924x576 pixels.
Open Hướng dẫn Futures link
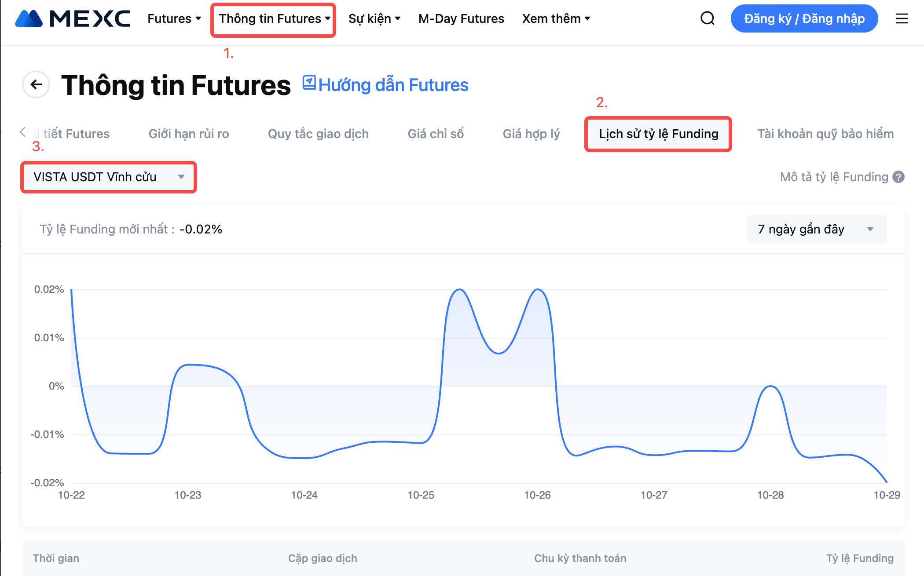tap(393, 85)
